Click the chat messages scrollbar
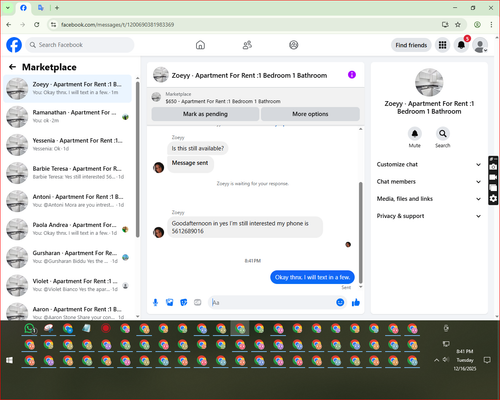This screenshot has width=500, height=400. [361, 232]
